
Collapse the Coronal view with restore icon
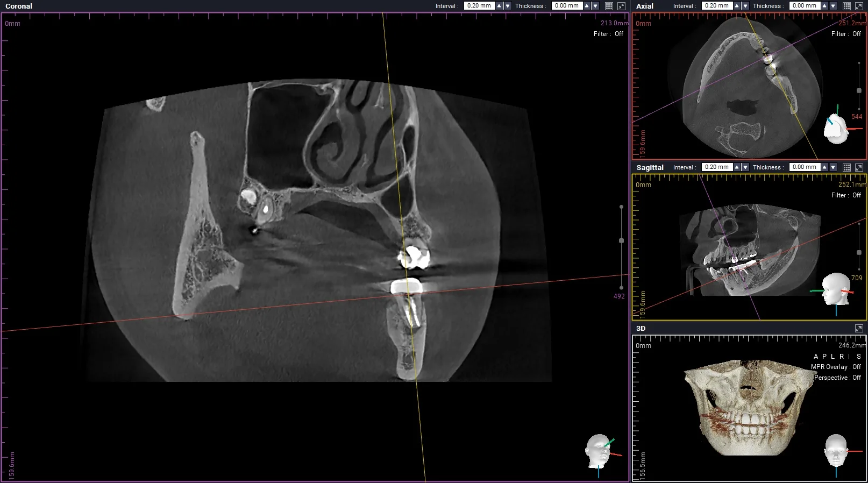pyautogui.click(x=621, y=6)
